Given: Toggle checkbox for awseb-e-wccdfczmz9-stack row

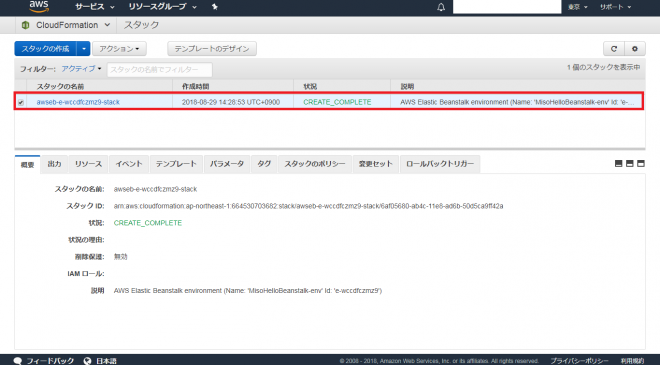Looking at the screenshot, I should [x=21, y=102].
